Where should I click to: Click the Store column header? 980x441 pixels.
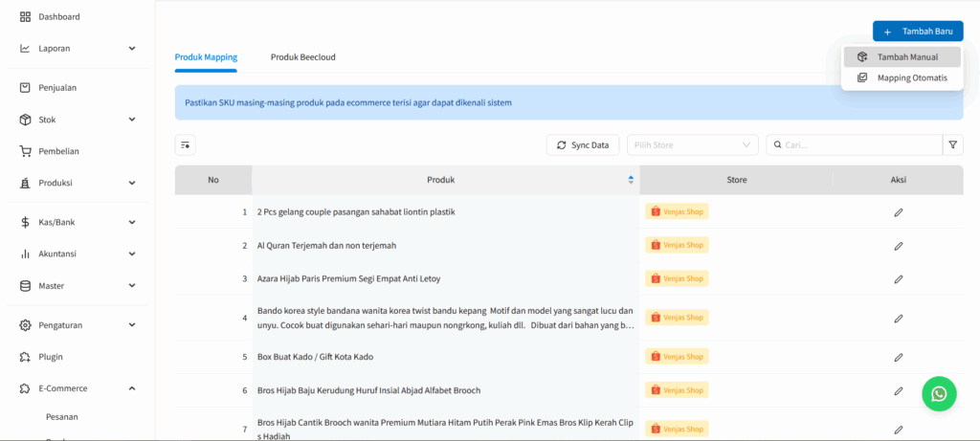(x=736, y=180)
